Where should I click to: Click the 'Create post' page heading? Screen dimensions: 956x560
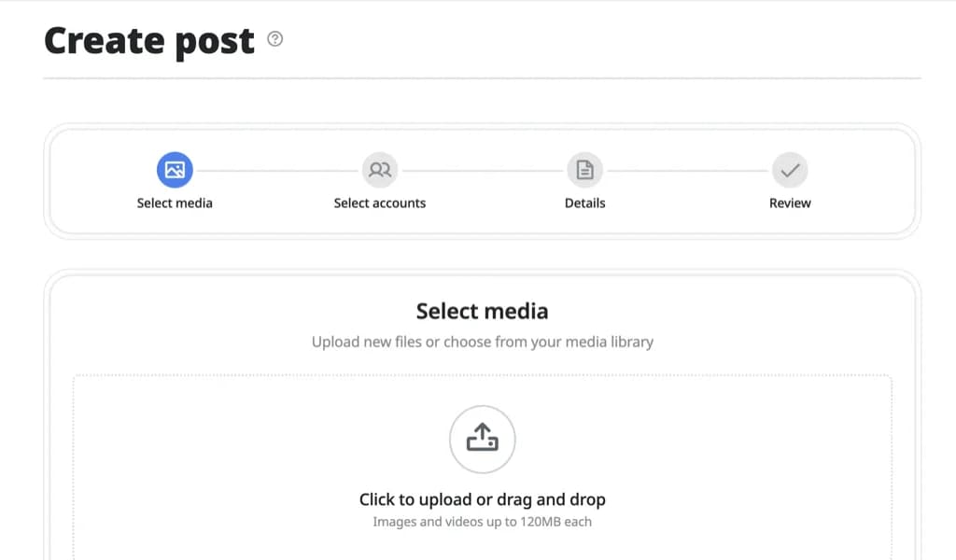coord(149,41)
